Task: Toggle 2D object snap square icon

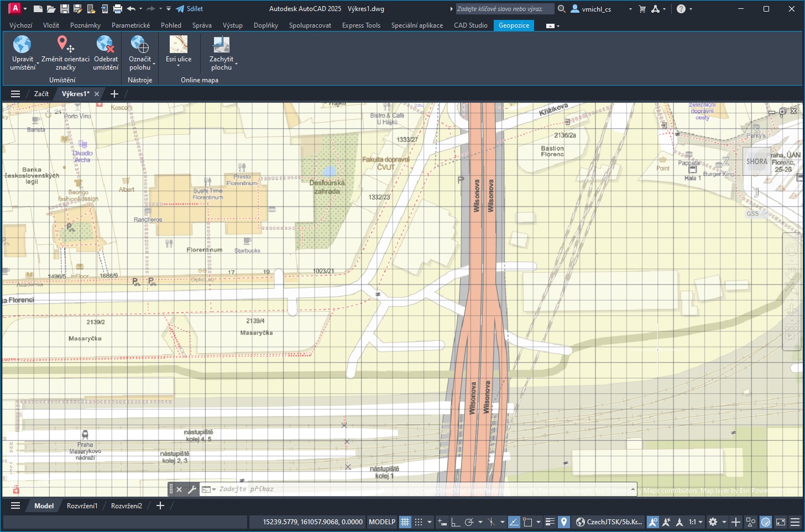Action: [x=527, y=522]
